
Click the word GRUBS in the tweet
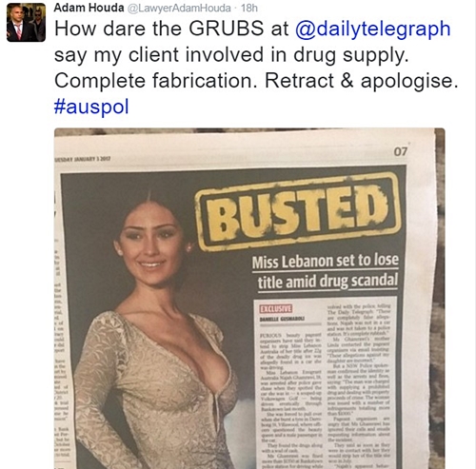tap(227, 29)
